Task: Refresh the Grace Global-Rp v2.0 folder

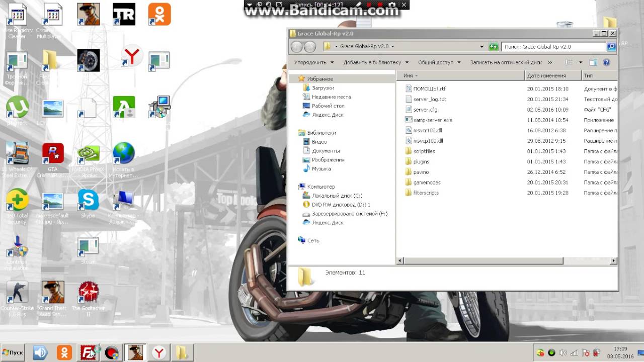Action: (x=494, y=47)
